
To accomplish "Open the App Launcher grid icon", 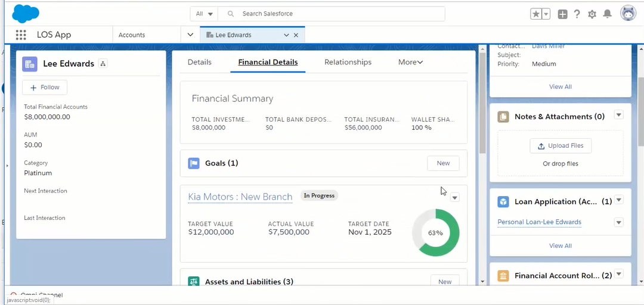I will pos(21,35).
